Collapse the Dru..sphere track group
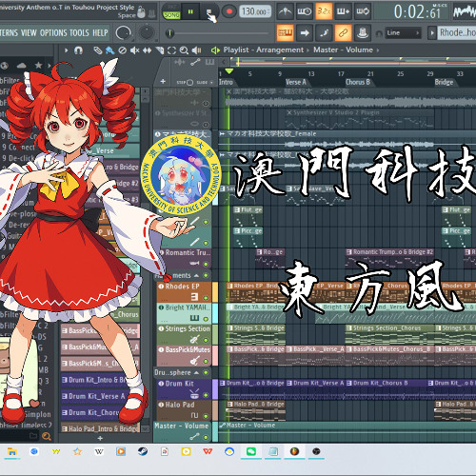Viewport: 476px width, 476px height. [196, 372]
